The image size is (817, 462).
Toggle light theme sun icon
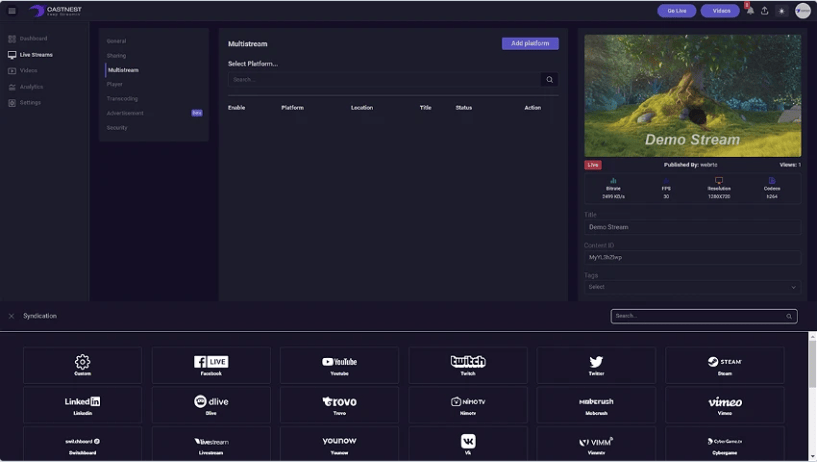pyautogui.click(x=782, y=10)
